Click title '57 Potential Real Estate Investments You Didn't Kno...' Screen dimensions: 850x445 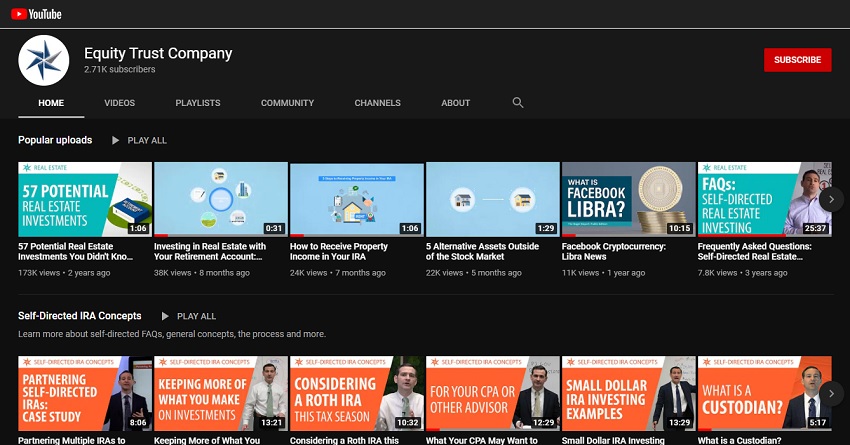coord(75,251)
